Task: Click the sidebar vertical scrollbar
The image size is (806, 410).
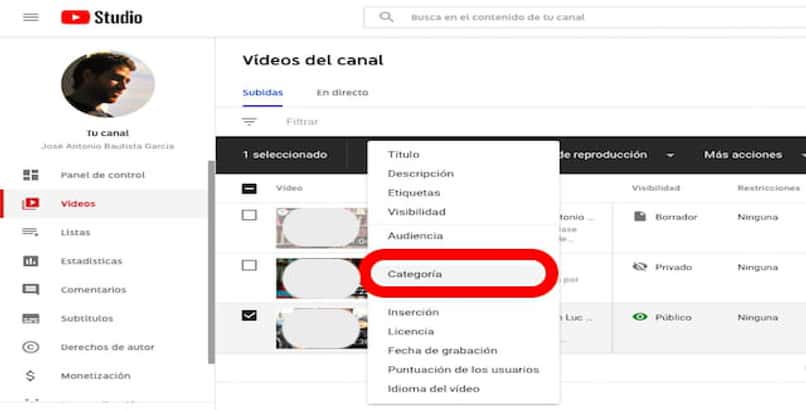Action: click(211, 262)
